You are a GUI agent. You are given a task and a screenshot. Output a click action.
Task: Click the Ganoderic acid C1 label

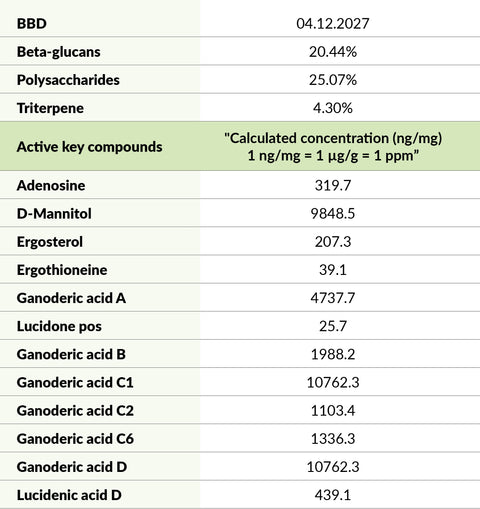point(75,382)
